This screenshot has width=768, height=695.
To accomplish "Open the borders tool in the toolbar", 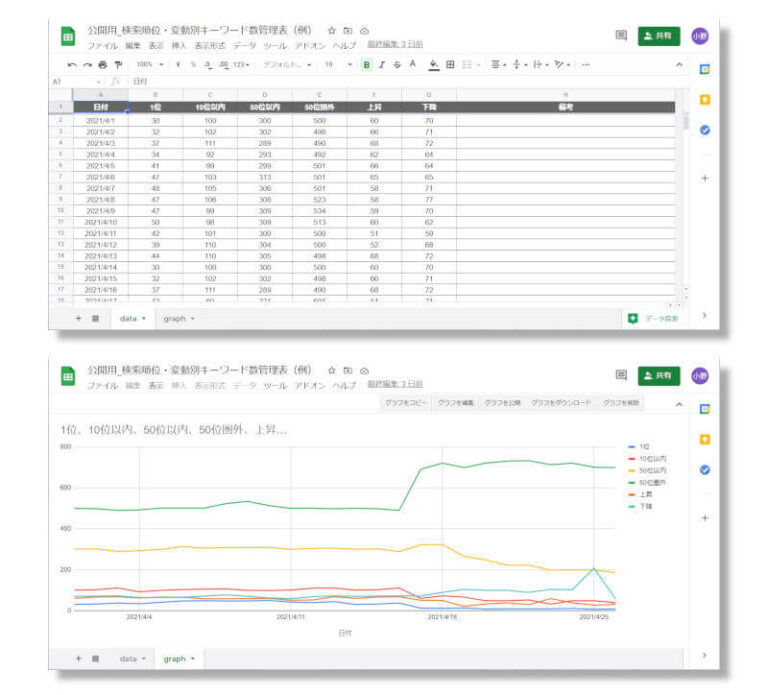I will point(450,64).
